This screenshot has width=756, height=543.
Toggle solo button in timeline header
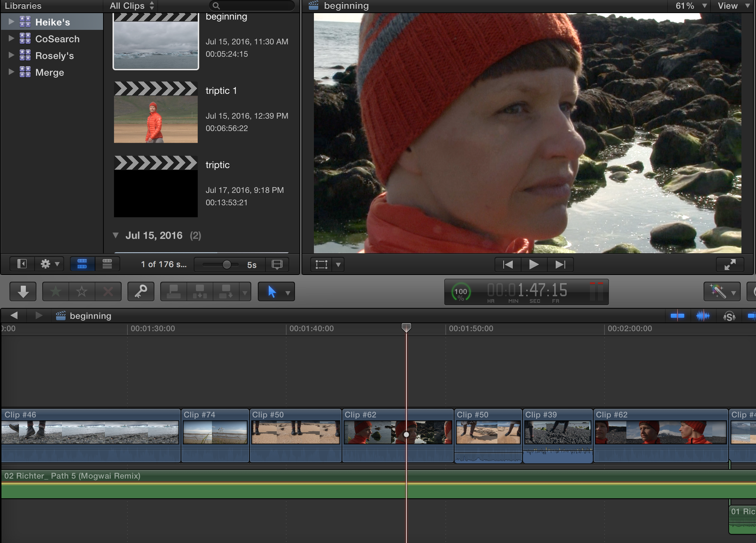coord(729,316)
